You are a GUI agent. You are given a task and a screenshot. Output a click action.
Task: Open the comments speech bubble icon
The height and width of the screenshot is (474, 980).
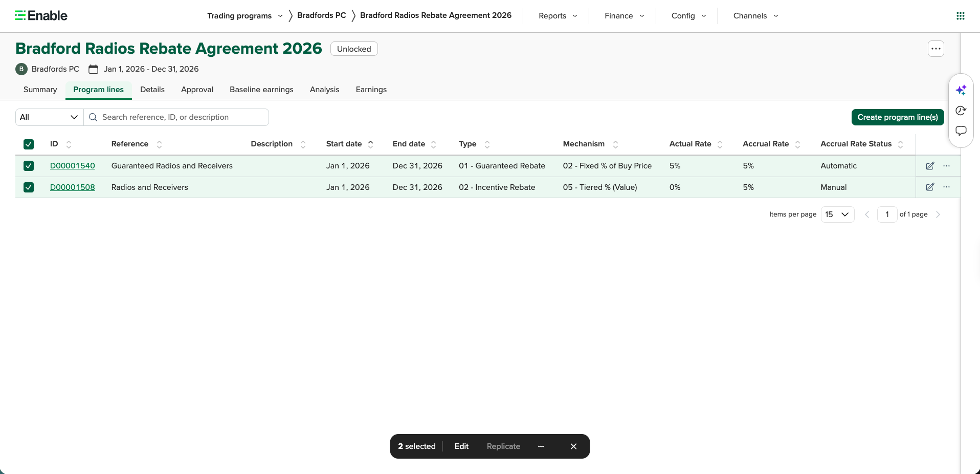tap(961, 131)
